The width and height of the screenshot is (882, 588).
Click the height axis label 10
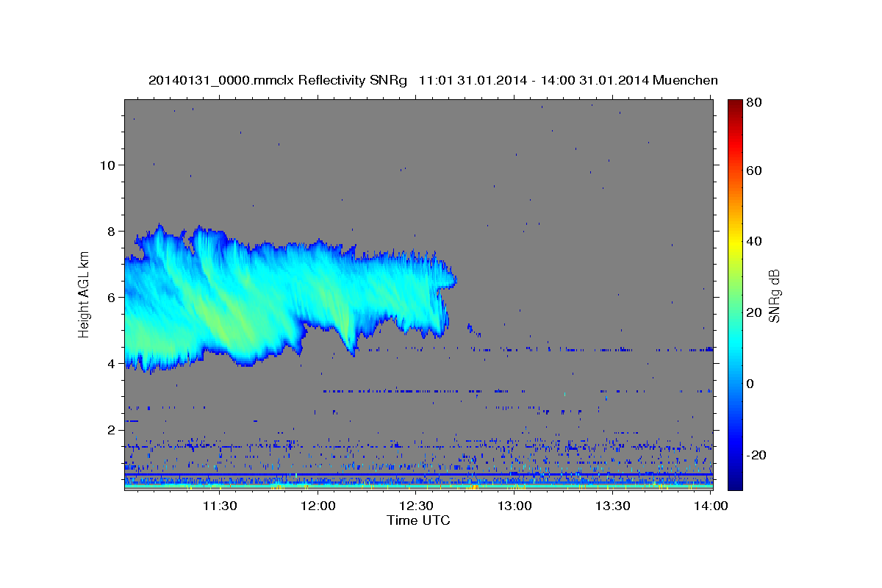[x=108, y=165]
